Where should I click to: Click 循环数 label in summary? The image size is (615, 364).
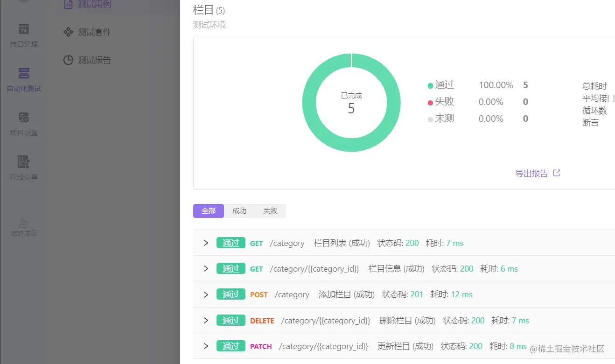click(x=595, y=111)
